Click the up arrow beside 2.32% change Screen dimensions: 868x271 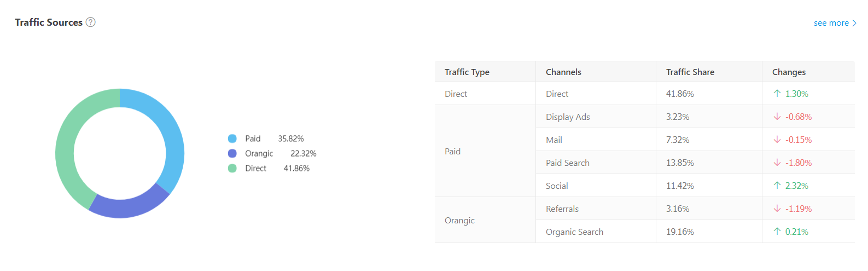[x=777, y=186]
